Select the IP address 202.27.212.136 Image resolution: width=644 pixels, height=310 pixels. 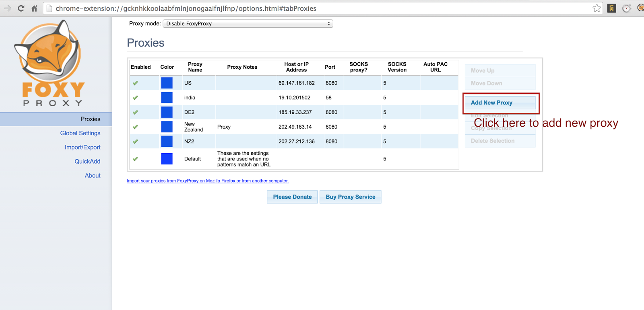click(297, 142)
